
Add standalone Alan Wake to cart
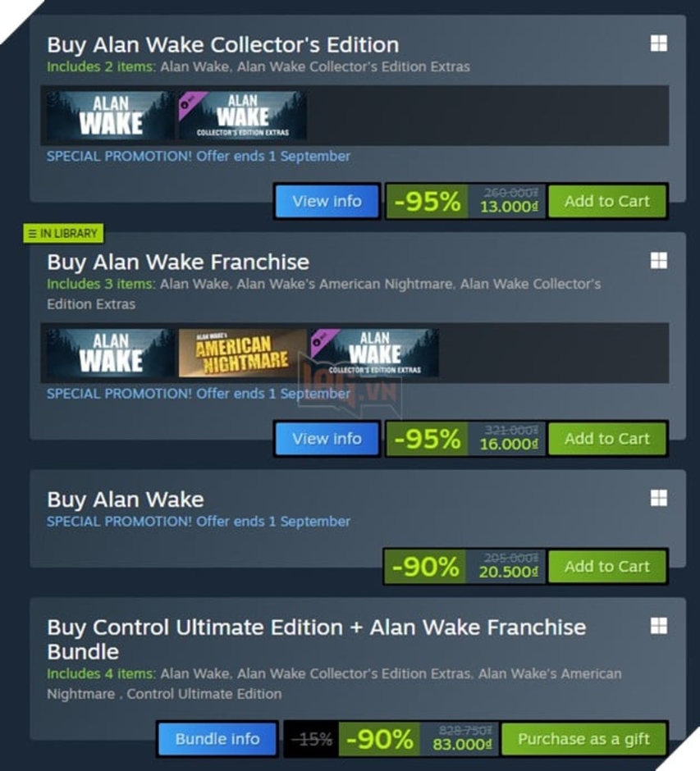607,567
